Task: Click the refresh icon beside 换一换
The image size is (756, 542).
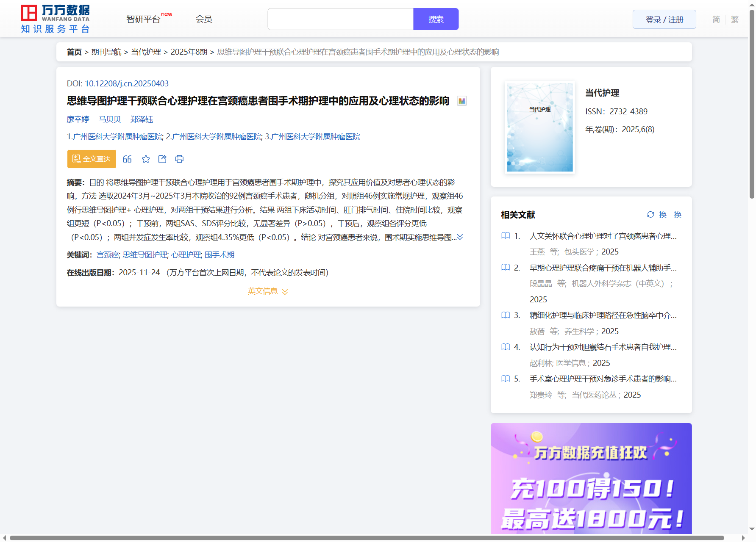Action: coord(650,215)
